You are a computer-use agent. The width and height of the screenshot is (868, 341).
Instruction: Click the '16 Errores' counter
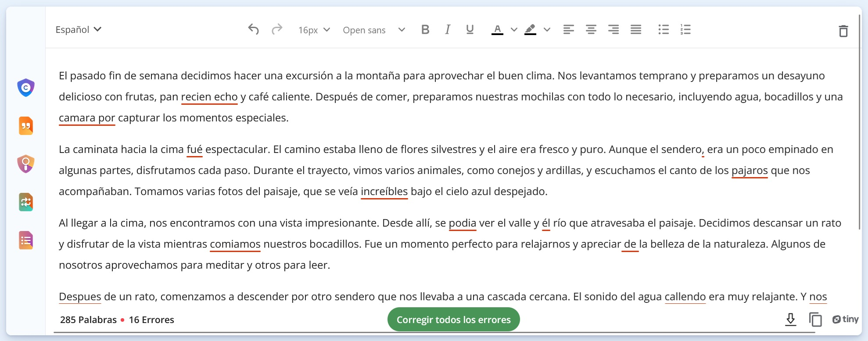151,320
